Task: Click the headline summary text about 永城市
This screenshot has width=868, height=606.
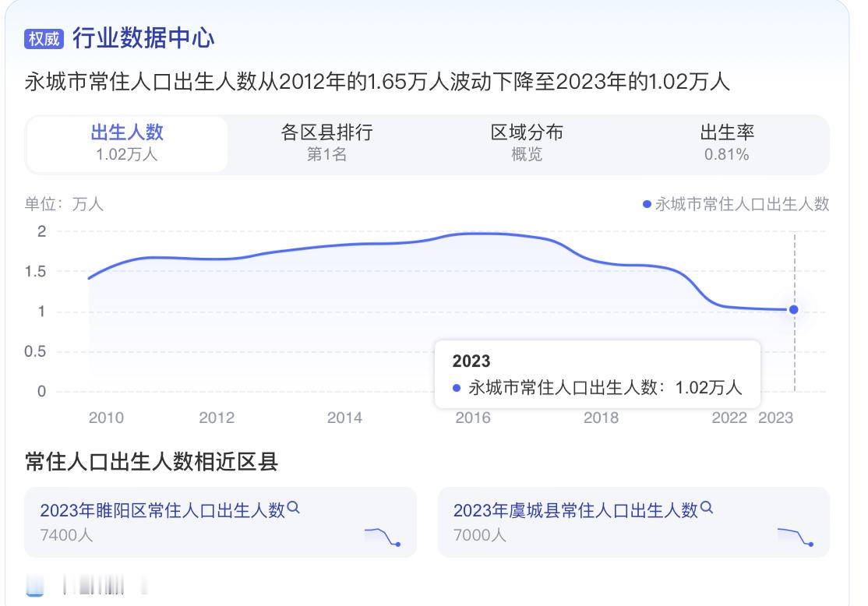Action: point(377,82)
